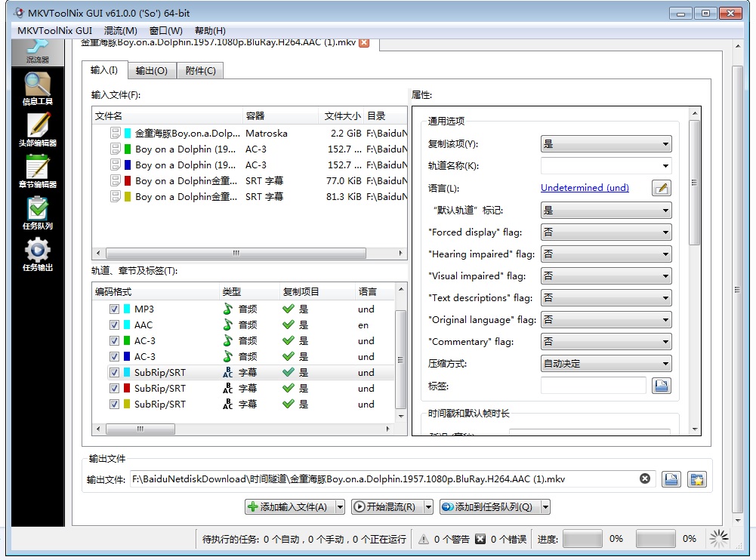
Task: Open the 任务队列 job queue
Action: (x=38, y=213)
